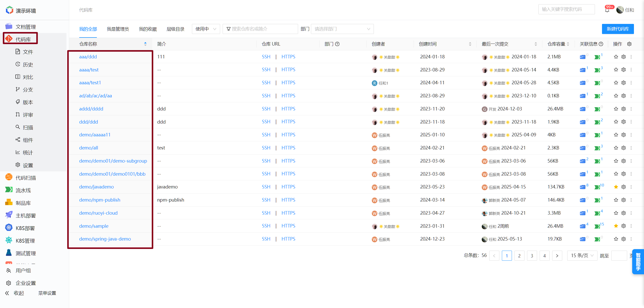Click the notification bell icon
This screenshot has height=308, width=644.
pos(607,10)
